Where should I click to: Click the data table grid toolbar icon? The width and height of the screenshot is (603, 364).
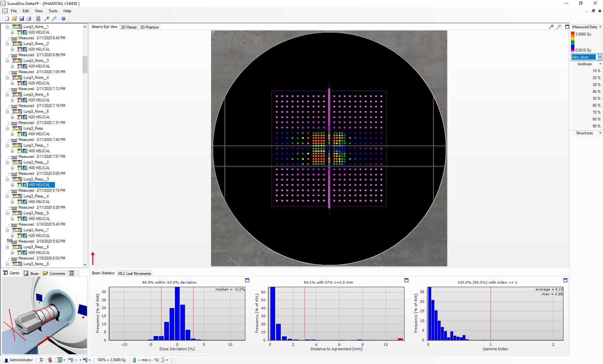38,19
